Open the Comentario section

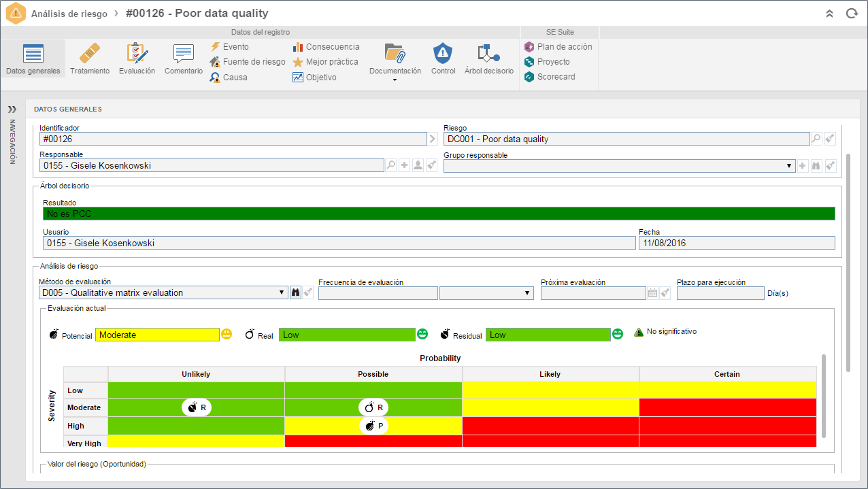184,58
